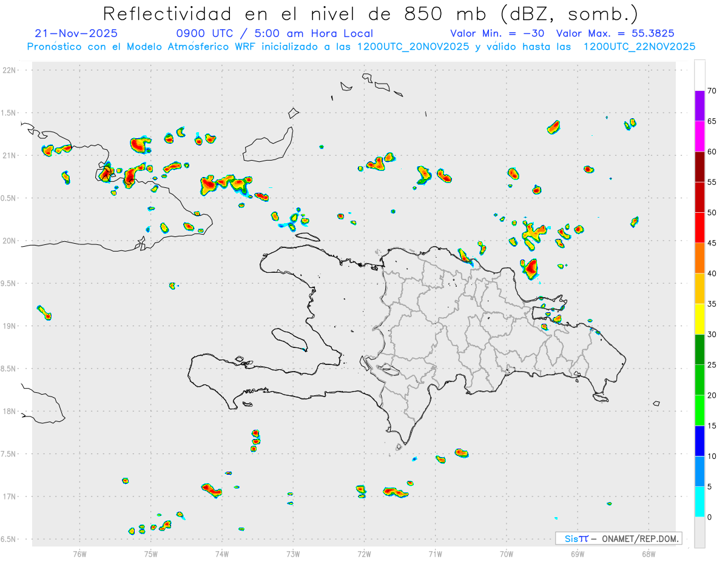
Task: Click the 19N latitude label
Action: pyautogui.click(x=10, y=326)
